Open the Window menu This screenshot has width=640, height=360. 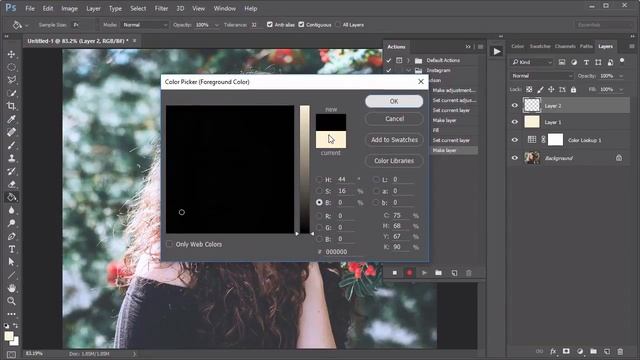point(224,8)
